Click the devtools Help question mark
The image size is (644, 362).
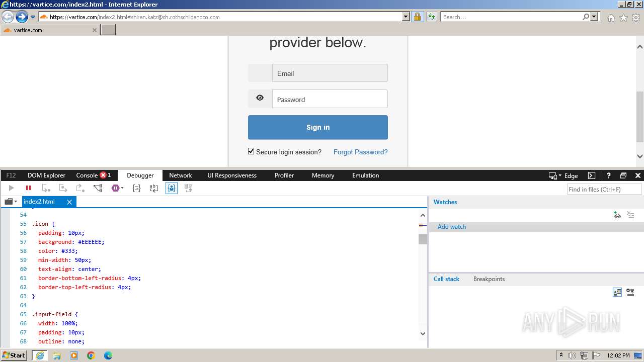[608, 175]
